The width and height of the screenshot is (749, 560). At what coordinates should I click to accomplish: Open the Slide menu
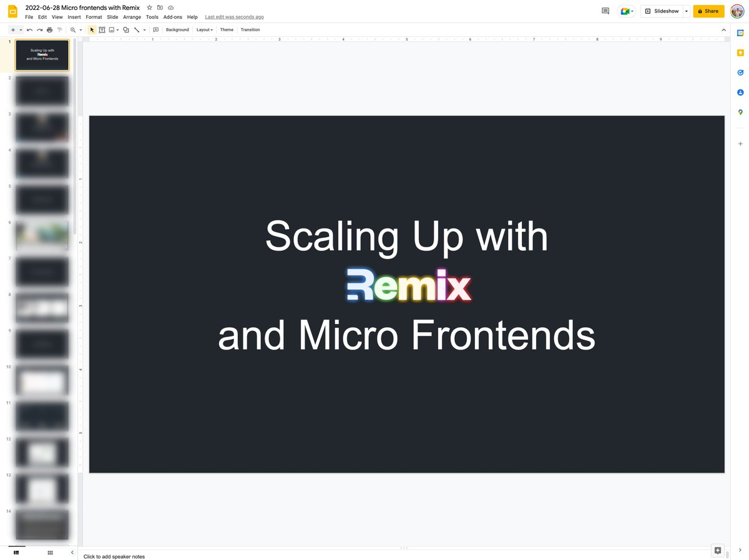pyautogui.click(x=112, y=17)
